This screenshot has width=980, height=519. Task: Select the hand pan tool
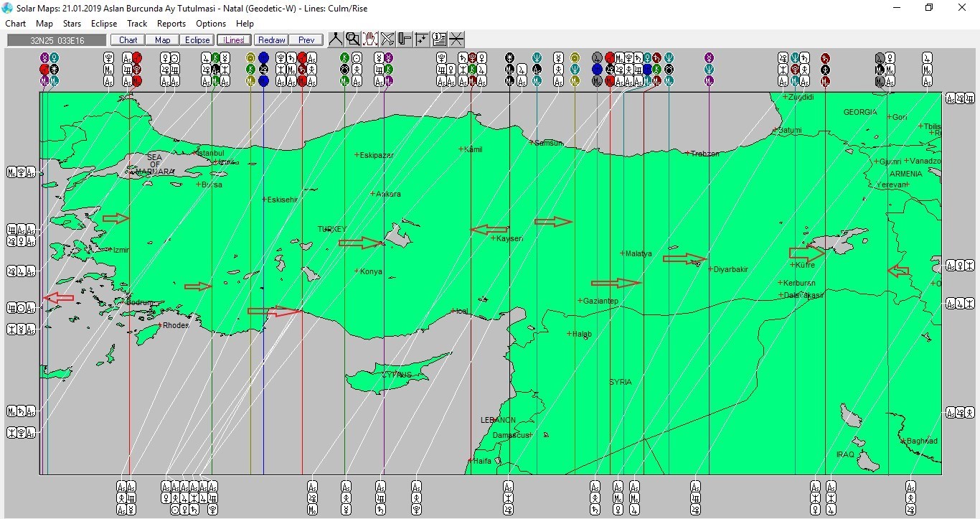click(x=370, y=39)
